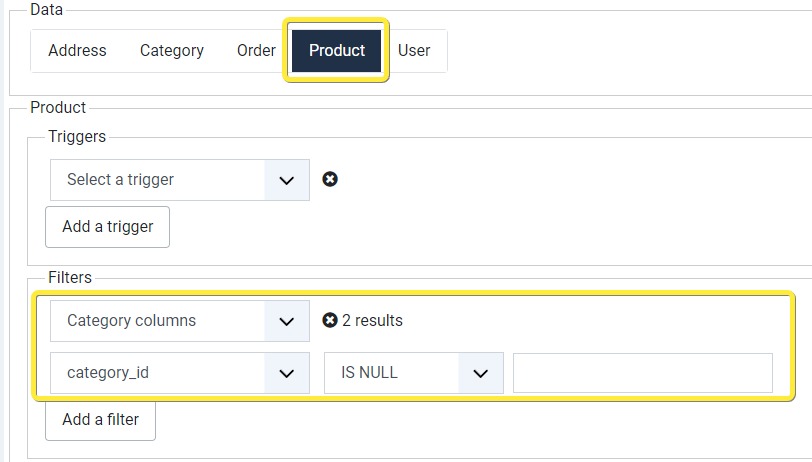
Task: Switch to the User tab
Action: 414,51
